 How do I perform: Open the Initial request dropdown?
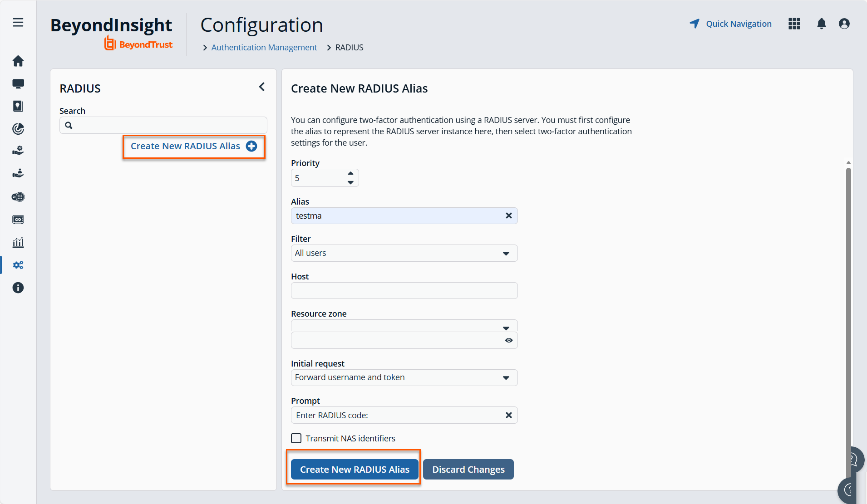(x=404, y=377)
